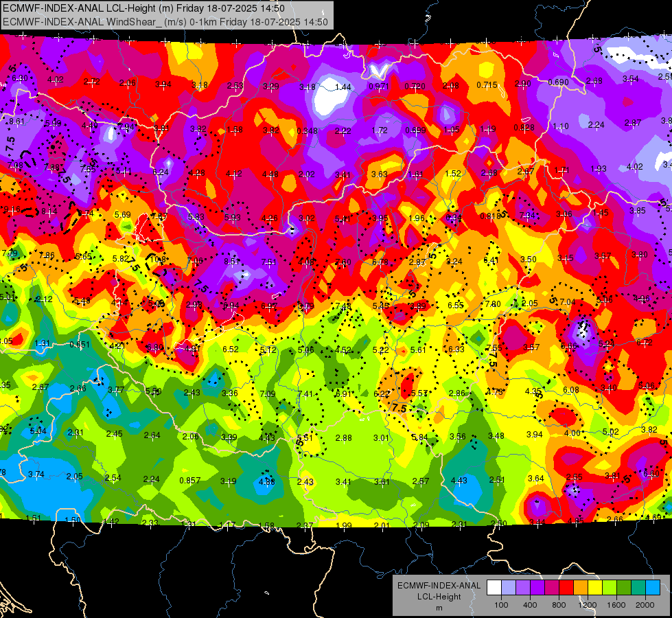Viewport: 672px width, 618px height.
Task: Click the '0.715' wind shear value
Action: 487,85
